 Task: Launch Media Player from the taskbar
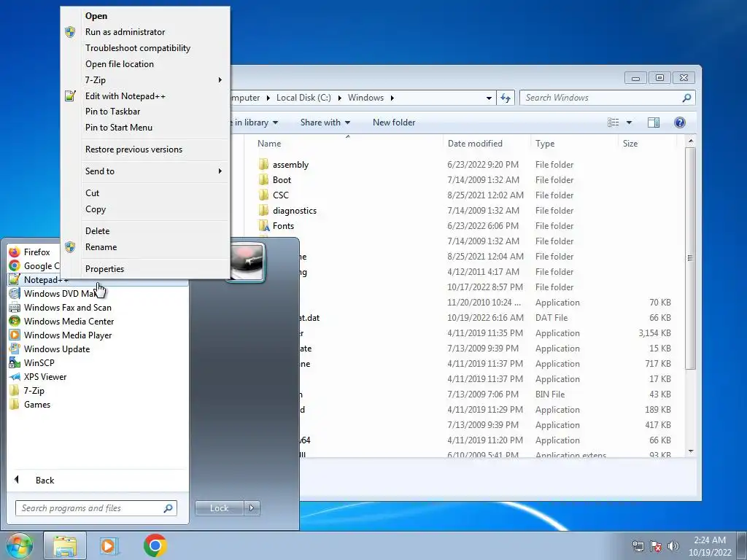pos(109,545)
